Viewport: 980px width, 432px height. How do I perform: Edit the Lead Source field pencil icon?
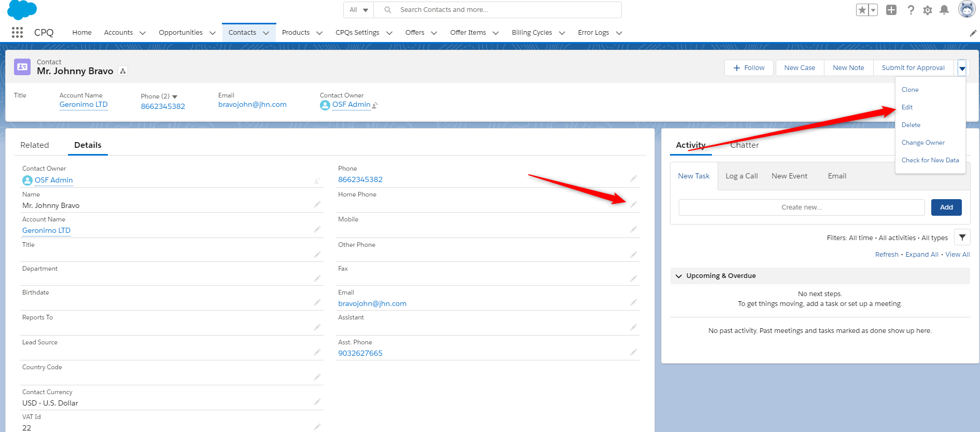click(317, 352)
